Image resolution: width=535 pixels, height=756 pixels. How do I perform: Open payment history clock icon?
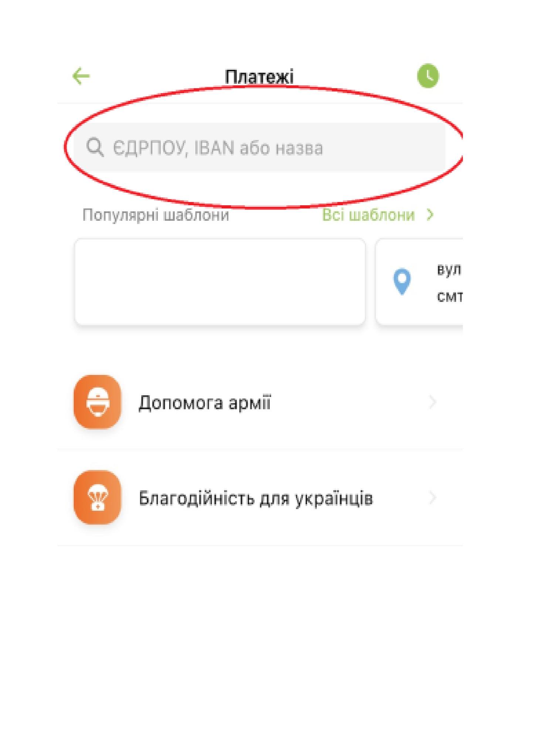point(428,76)
